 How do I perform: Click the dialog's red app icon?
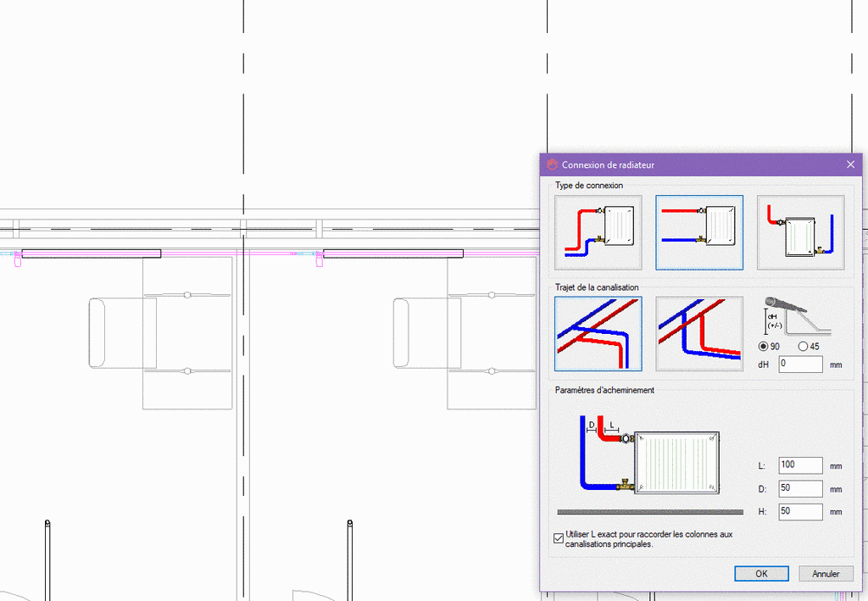point(552,164)
